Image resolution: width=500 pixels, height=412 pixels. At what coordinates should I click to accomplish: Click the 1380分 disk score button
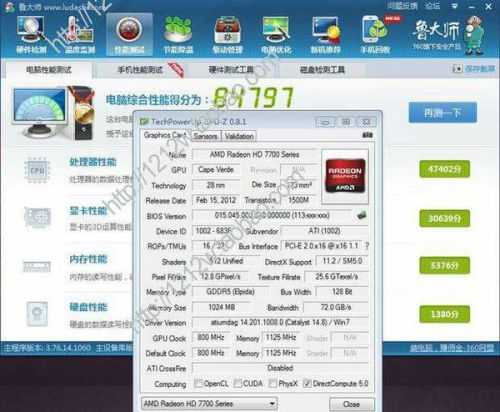coord(445,314)
